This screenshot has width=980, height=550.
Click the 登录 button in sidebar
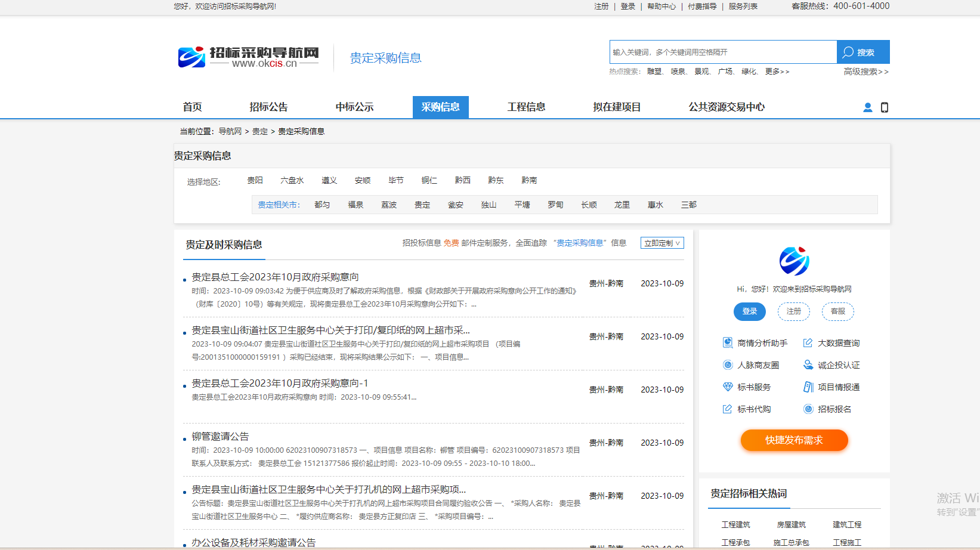(750, 311)
